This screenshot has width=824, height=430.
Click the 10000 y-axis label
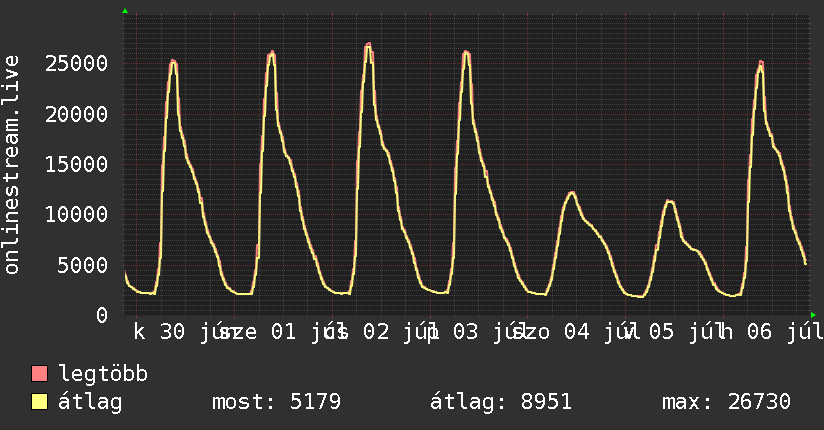[76, 214]
